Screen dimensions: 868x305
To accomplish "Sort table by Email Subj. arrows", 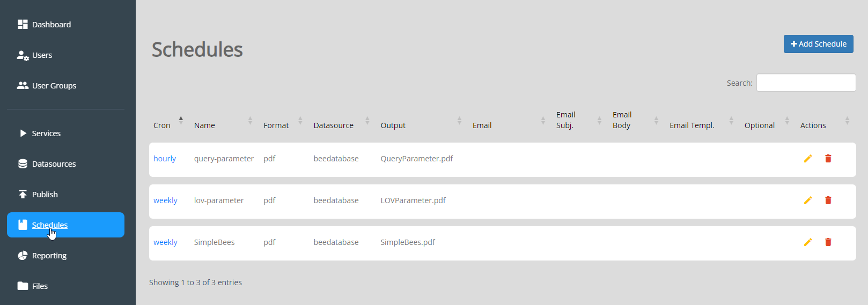I will coord(600,121).
